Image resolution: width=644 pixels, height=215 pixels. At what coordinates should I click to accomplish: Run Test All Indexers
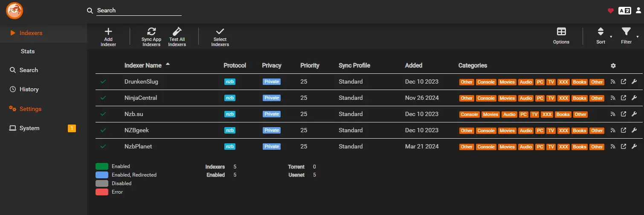click(177, 32)
